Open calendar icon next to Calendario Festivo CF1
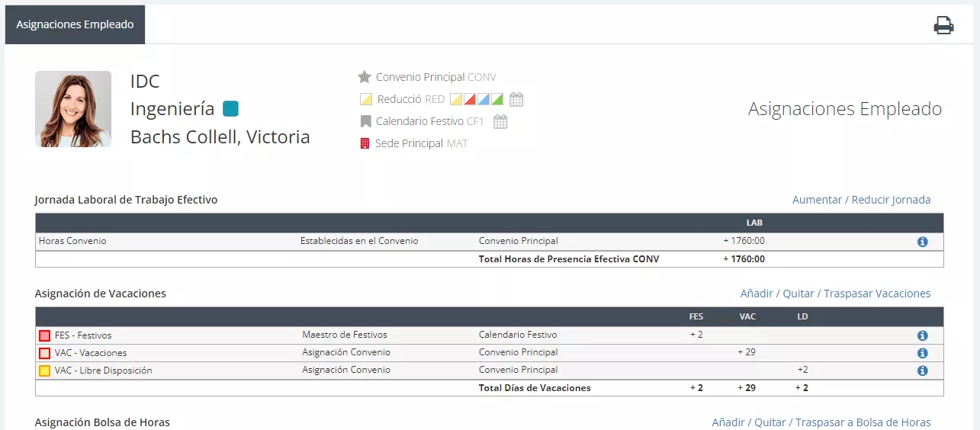980x430 pixels. tap(500, 121)
